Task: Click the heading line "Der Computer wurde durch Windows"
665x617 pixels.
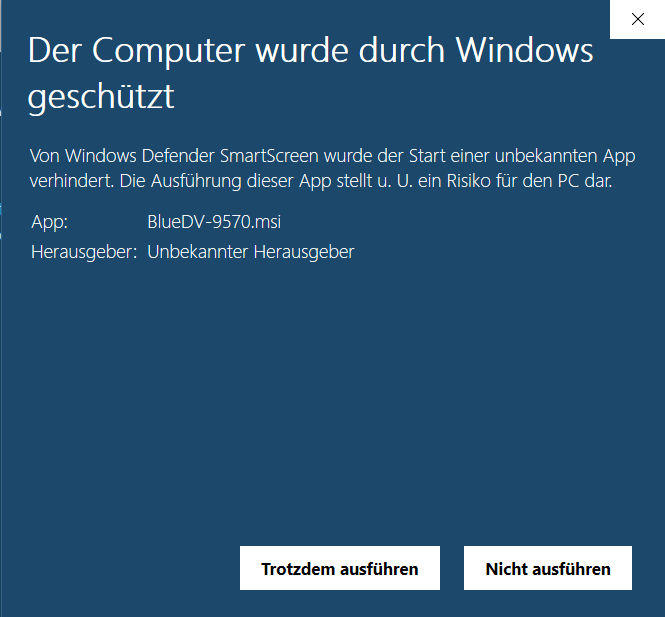Action: (310, 51)
